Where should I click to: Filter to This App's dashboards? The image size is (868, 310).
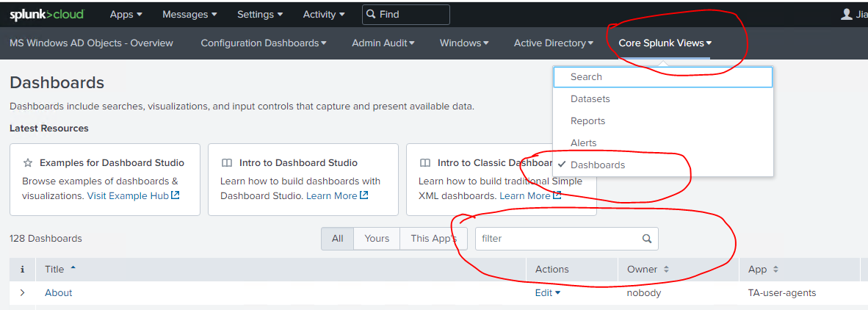tap(433, 239)
